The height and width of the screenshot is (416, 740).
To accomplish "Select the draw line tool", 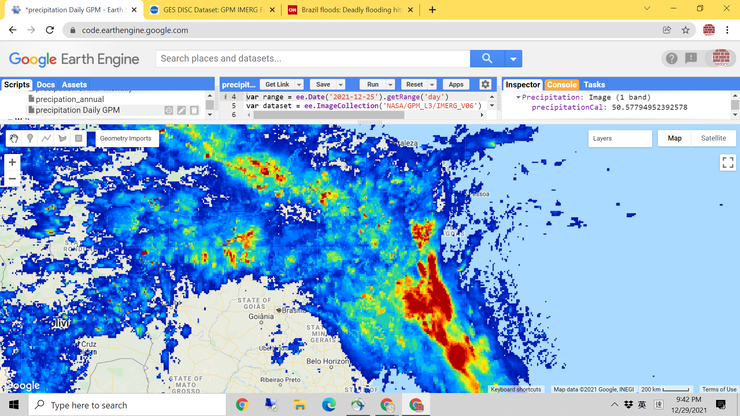I will pos(46,138).
